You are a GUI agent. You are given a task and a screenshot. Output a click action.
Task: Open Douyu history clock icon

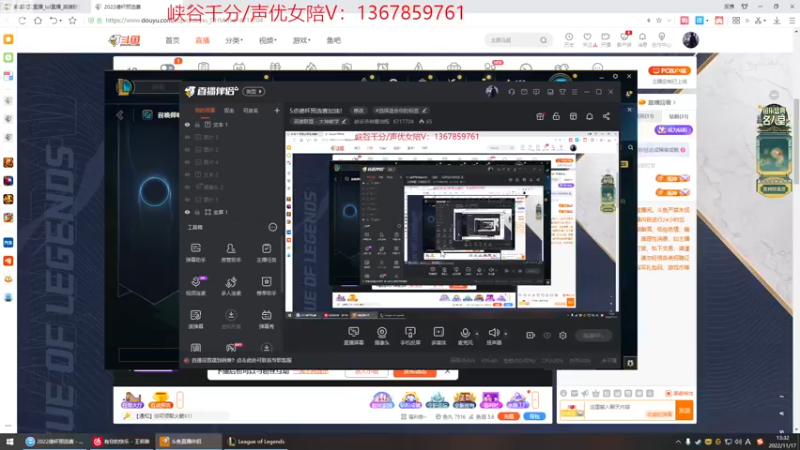569,39
